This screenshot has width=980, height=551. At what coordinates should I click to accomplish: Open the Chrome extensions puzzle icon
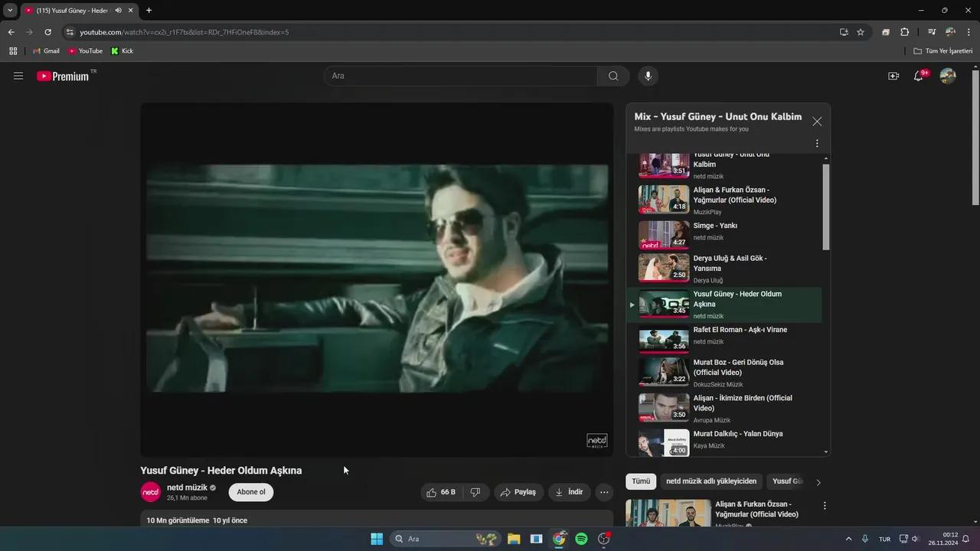pyautogui.click(x=904, y=32)
